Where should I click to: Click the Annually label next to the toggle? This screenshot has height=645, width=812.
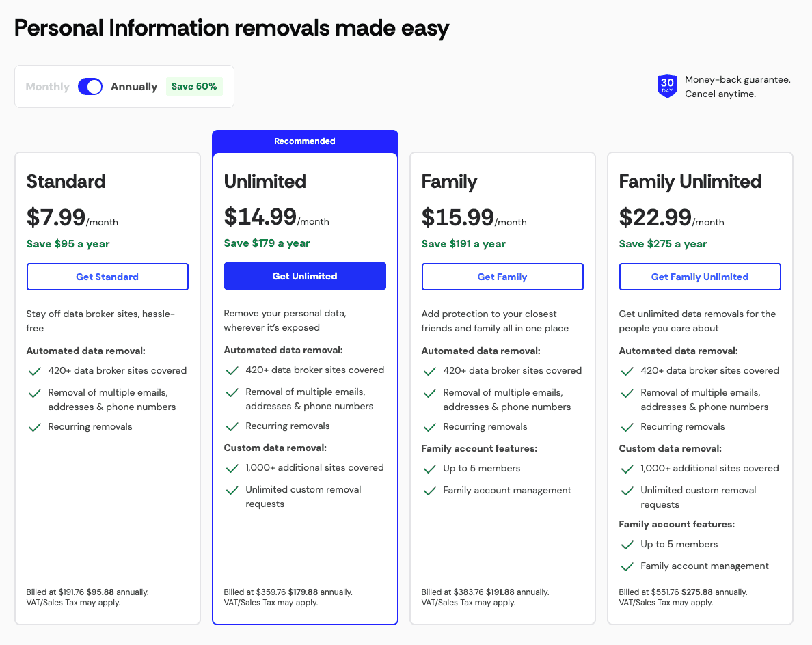[134, 86]
